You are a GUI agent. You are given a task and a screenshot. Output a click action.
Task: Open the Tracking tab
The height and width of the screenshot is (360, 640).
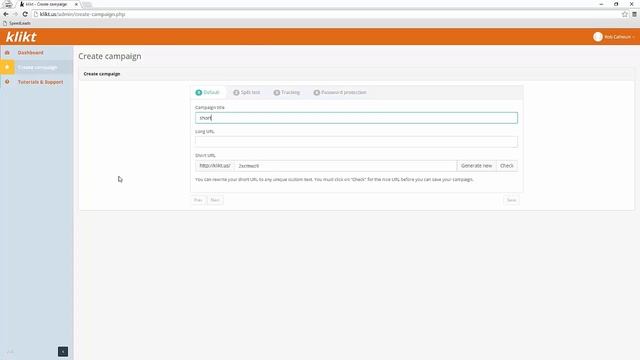pyautogui.click(x=287, y=93)
